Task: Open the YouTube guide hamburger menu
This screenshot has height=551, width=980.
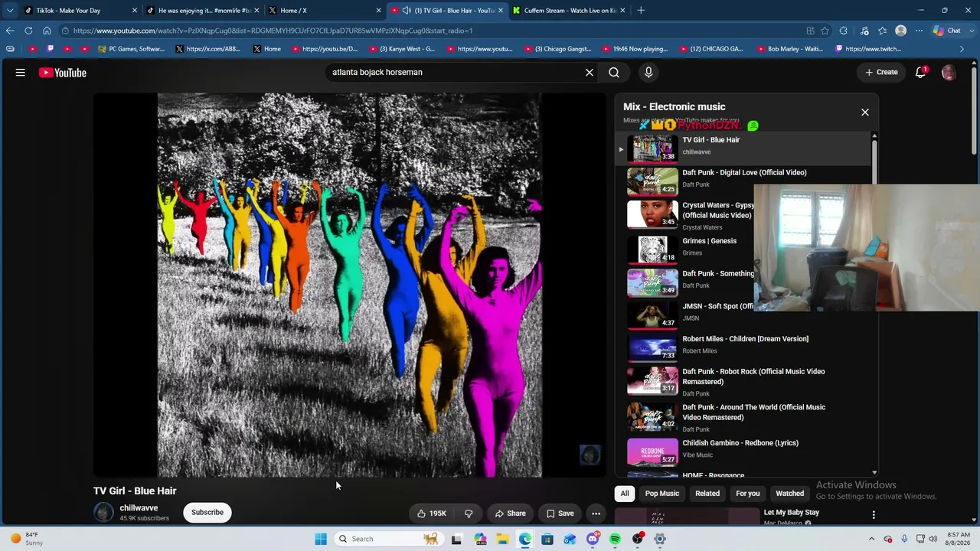Action: click(21, 73)
